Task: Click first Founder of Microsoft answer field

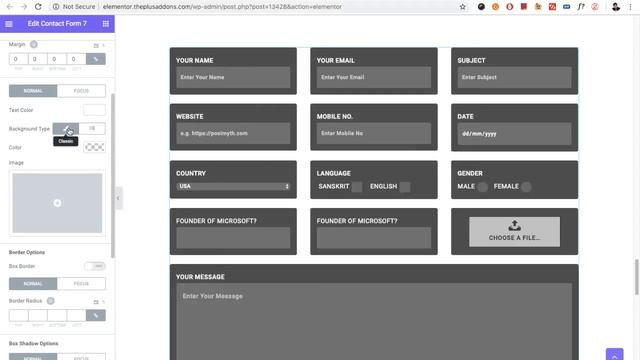Action: point(233,238)
